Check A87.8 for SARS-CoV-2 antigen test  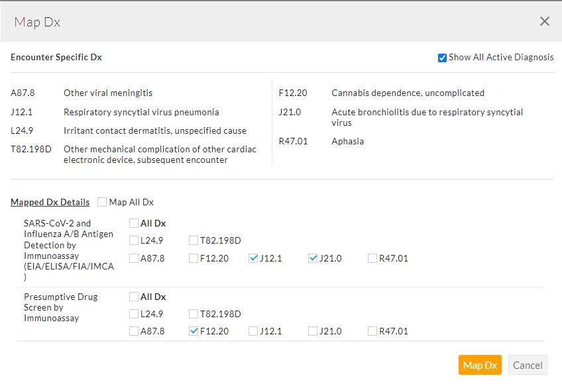[x=134, y=258]
